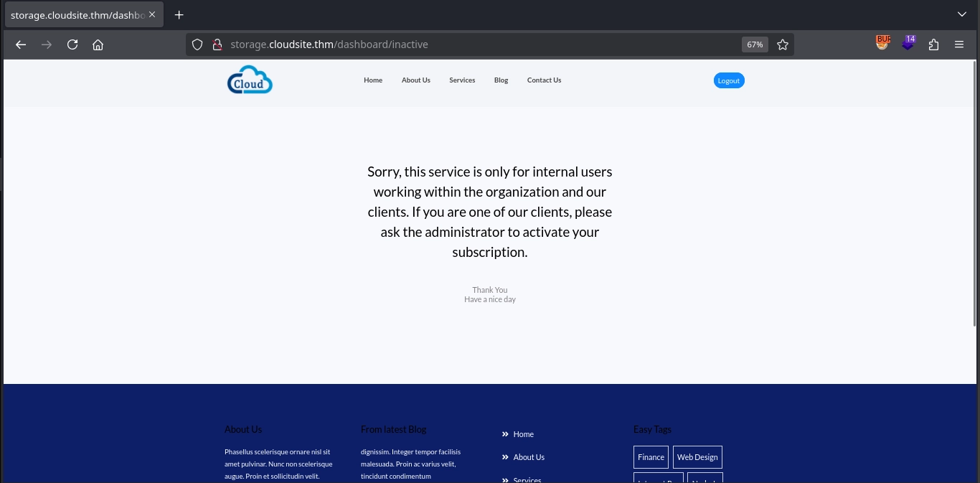Viewport: 980px width, 483px height.
Task: Open the About Us footer link
Action: coord(529,457)
